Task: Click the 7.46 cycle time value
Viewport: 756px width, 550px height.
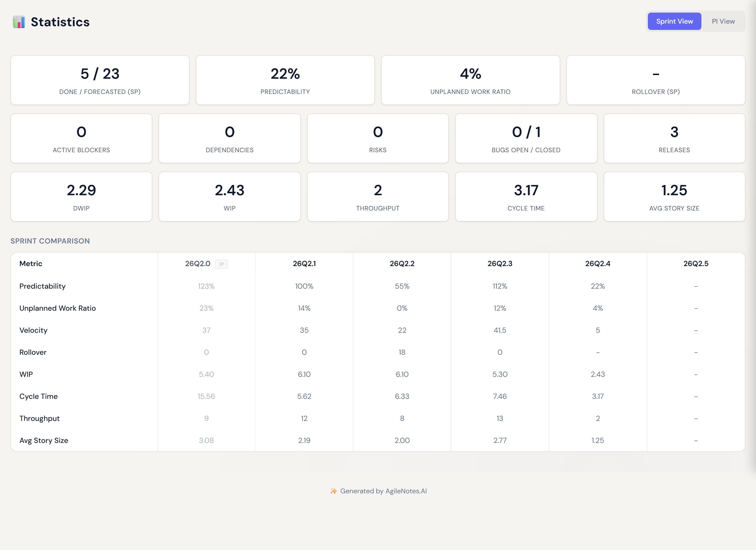Action: pyautogui.click(x=500, y=396)
